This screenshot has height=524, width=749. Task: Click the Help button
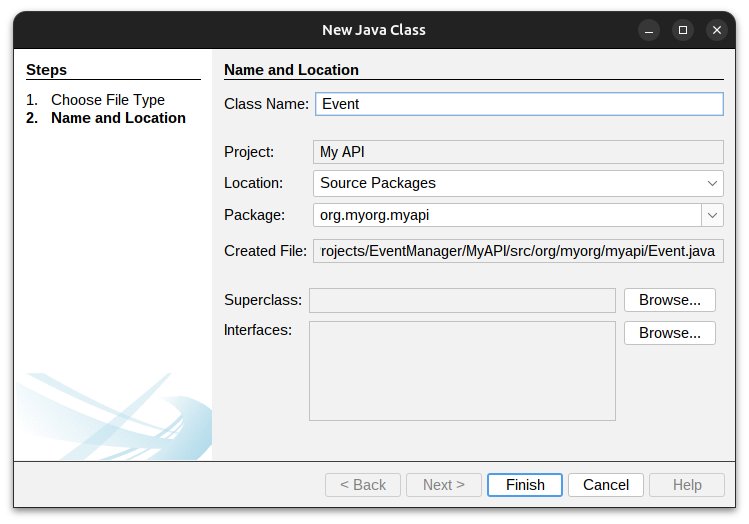686,485
